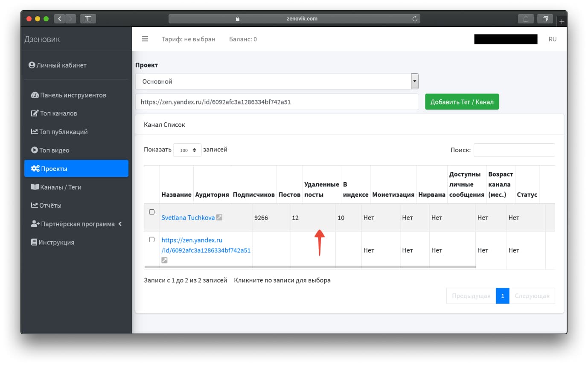This screenshot has width=588, height=365.
Task: Change the records-per-page selector showing 100
Action: click(187, 150)
